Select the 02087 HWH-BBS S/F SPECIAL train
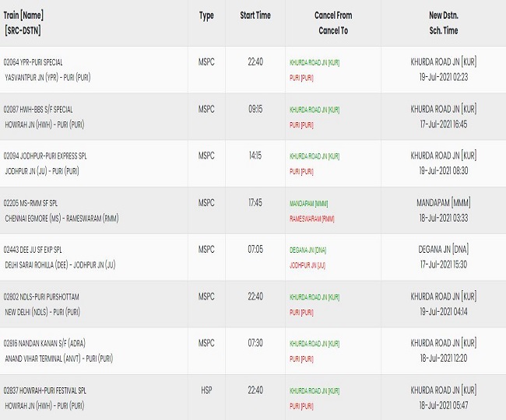Viewport: 506px width, 420px height. pos(38,109)
